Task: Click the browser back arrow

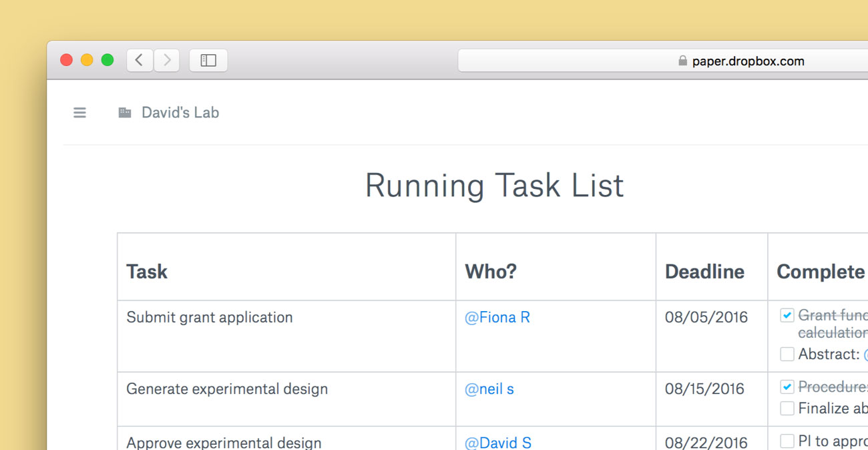Action: click(140, 60)
